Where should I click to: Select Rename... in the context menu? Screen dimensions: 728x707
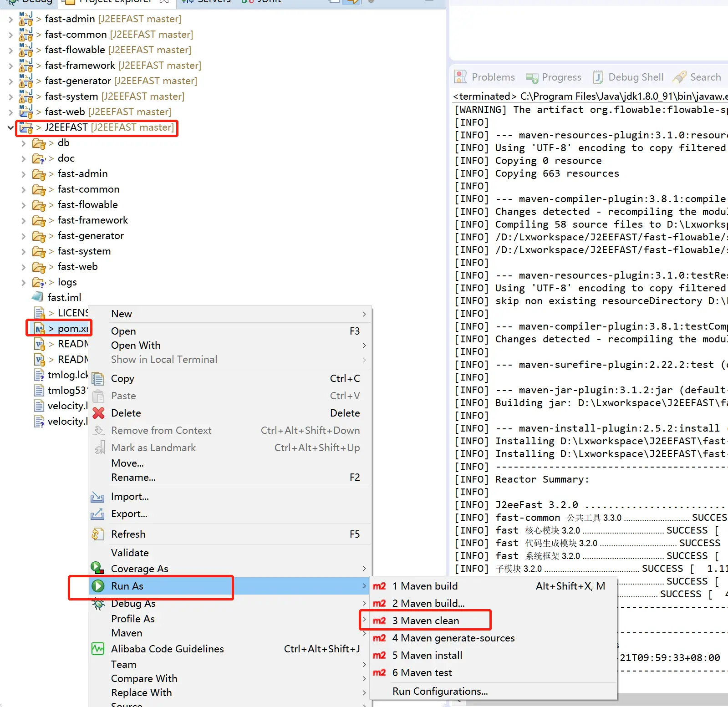pyautogui.click(x=230, y=478)
